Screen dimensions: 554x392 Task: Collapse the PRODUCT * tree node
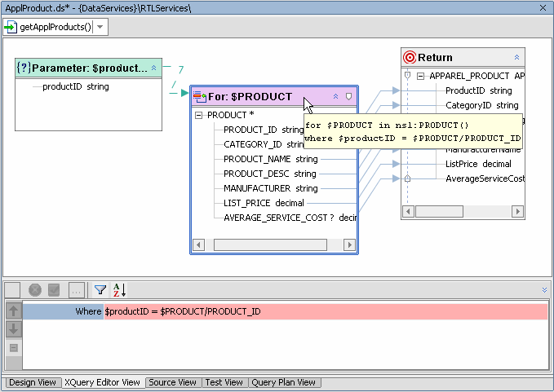[x=198, y=116]
